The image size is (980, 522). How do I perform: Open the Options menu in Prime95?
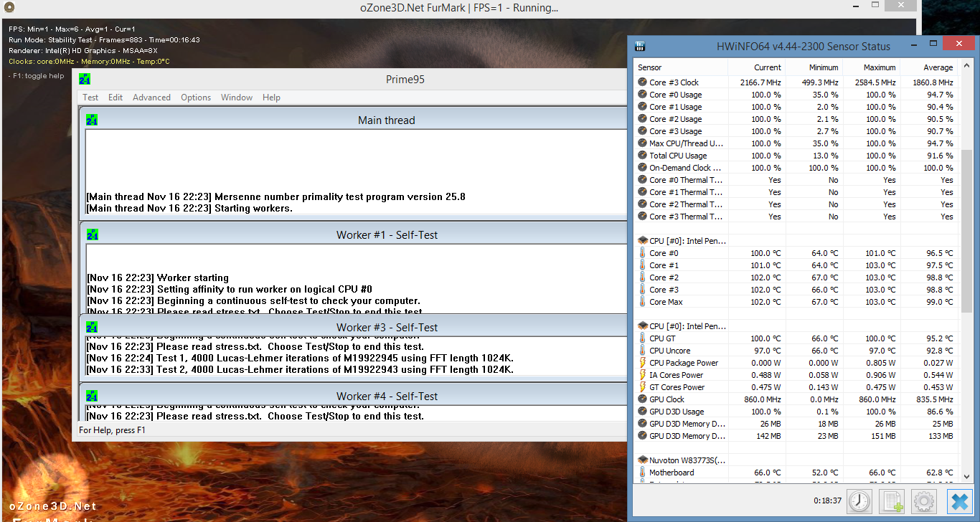click(196, 98)
